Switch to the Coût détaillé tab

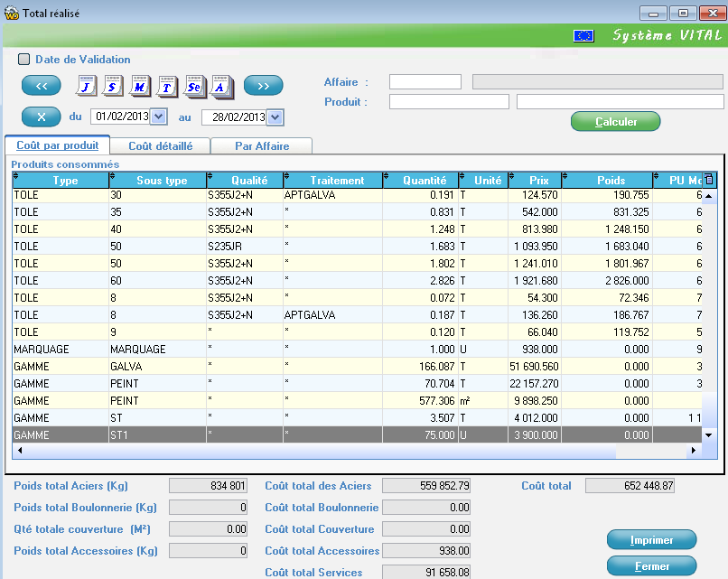[x=160, y=145]
